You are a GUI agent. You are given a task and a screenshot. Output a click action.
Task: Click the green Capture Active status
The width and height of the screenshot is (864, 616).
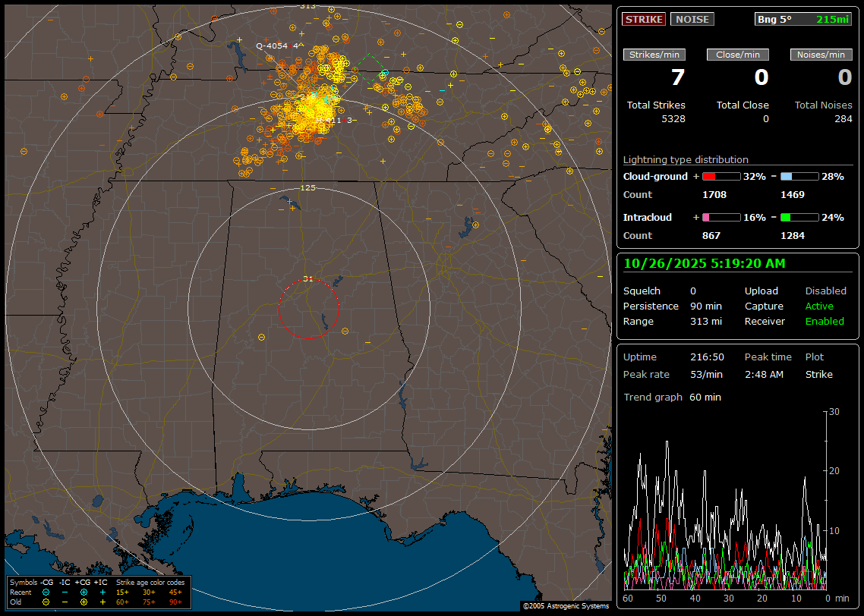click(819, 306)
